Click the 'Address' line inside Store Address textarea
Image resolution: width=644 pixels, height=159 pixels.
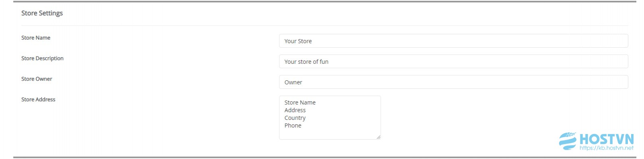click(x=295, y=110)
